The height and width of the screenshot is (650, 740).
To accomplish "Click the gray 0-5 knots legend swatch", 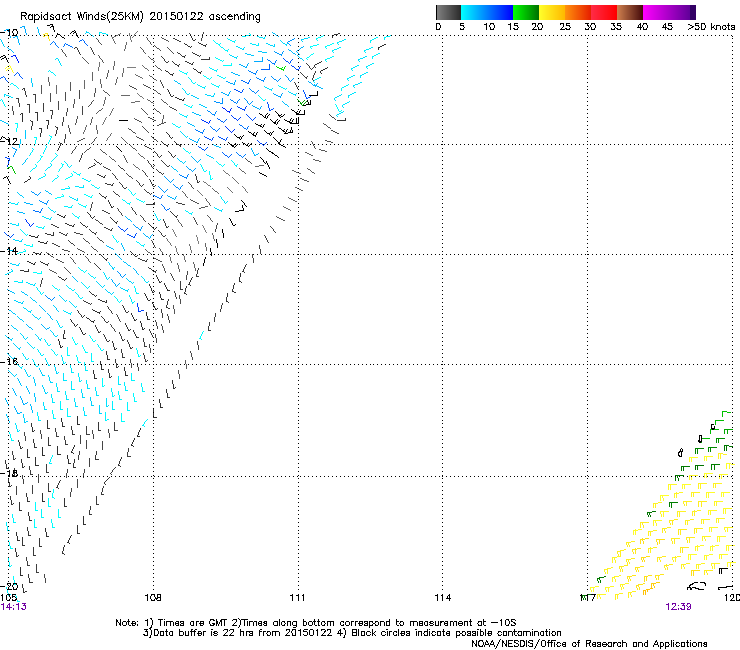I will tap(448, 12).
